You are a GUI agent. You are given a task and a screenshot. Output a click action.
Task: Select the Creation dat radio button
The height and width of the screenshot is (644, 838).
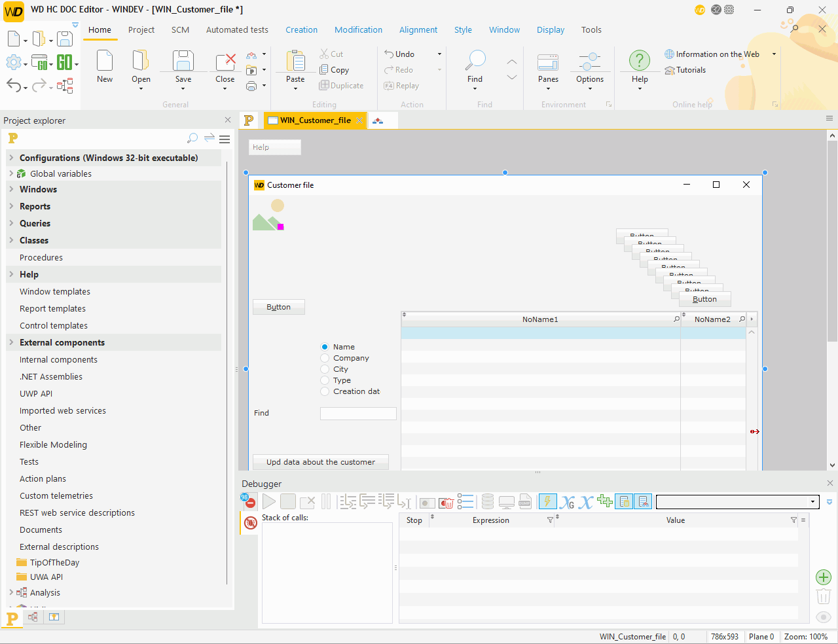tap(325, 391)
